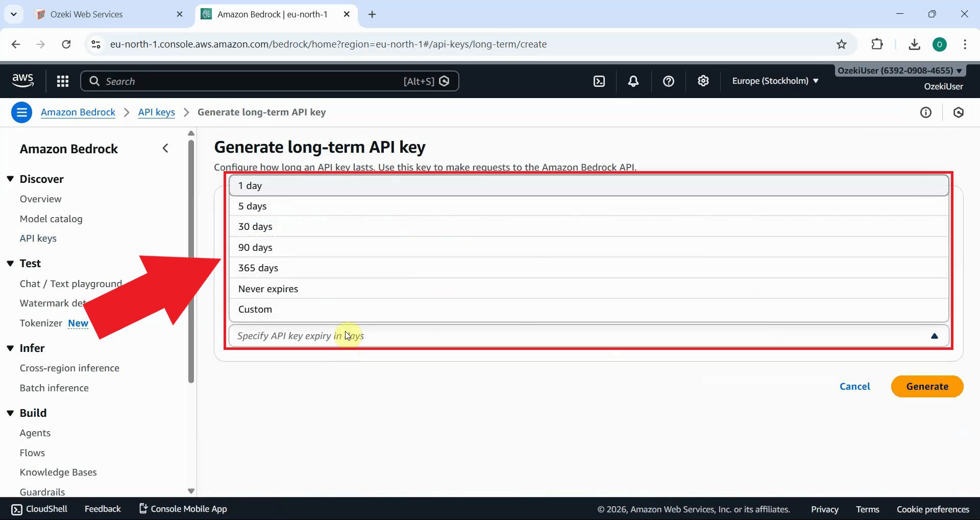This screenshot has height=520, width=980.
Task: Open AWS console settings gear
Action: pyautogui.click(x=703, y=81)
